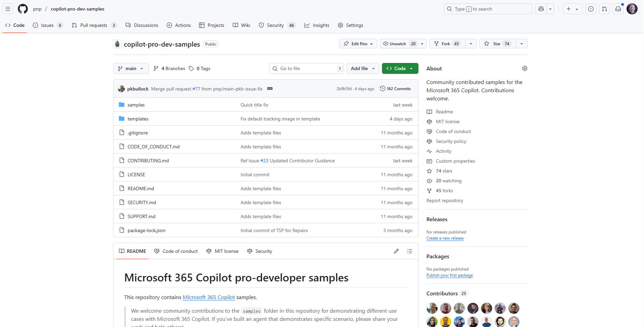The image size is (644, 327).
Task: Open the .gitignore file
Action: click(138, 133)
